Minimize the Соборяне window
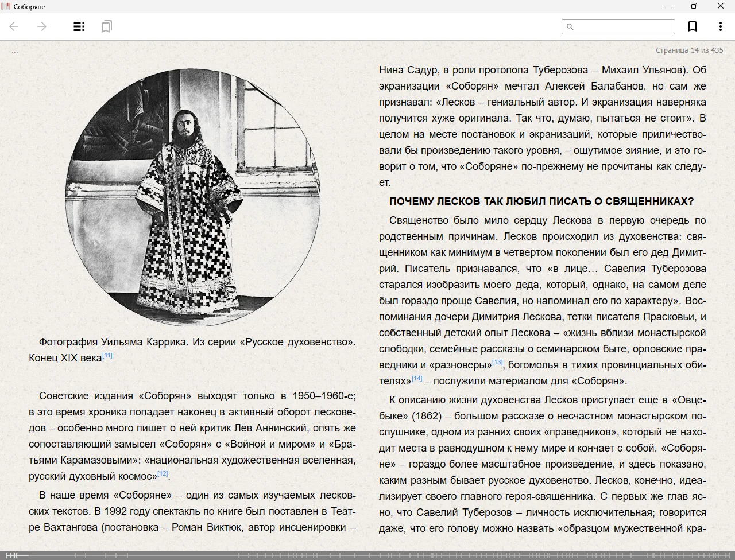Screen dimensions: 735x560 (x=668, y=6)
